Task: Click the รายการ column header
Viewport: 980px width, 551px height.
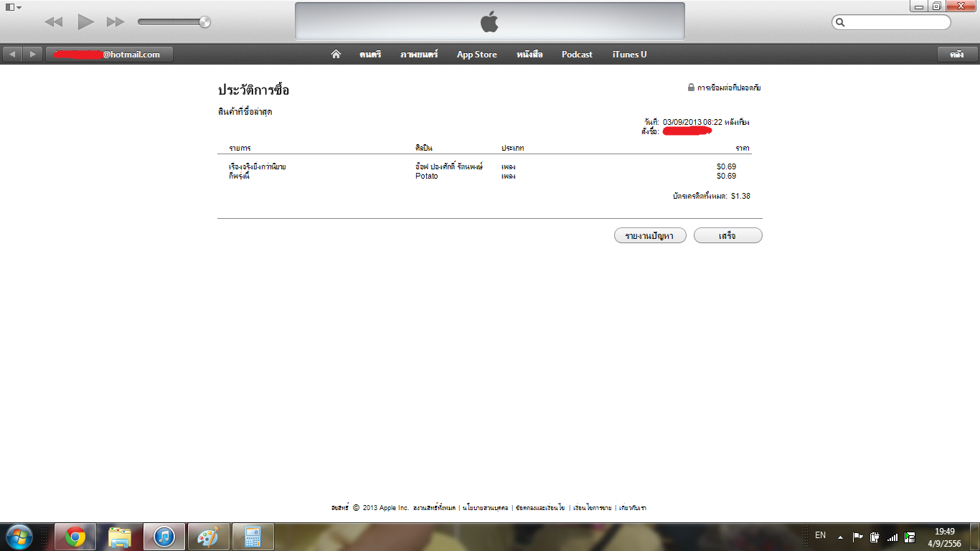Action: click(x=240, y=148)
